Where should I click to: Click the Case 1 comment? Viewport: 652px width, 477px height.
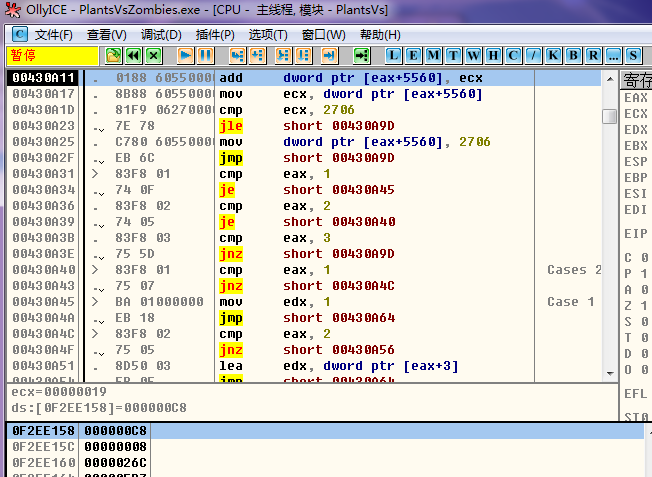point(570,302)
